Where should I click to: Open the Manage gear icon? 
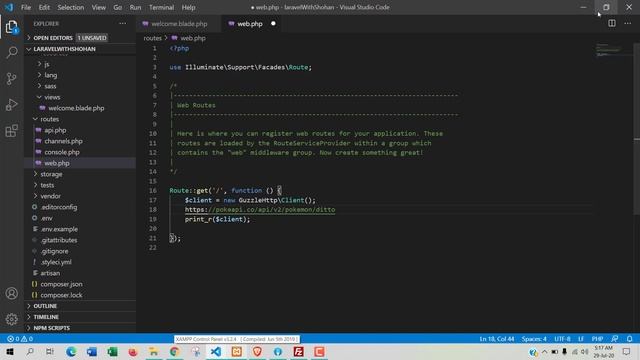(x=12, y=319)
